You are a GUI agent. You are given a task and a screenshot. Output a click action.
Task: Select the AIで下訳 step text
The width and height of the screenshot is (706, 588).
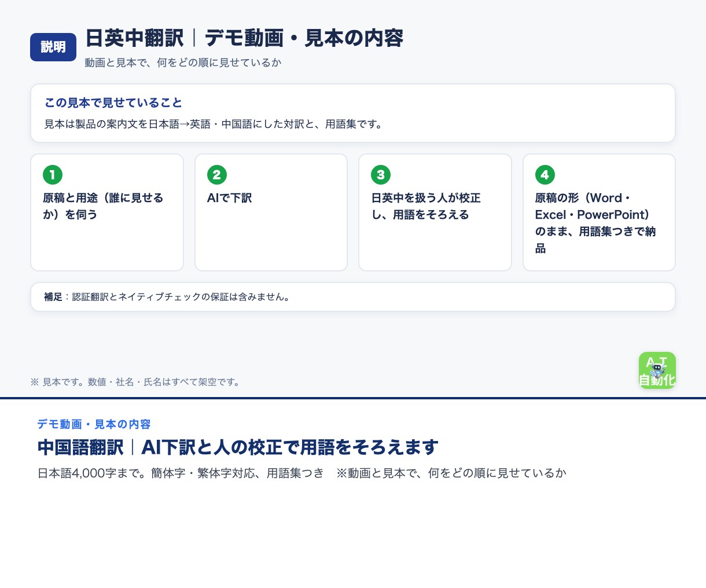click(x=230, y=198)
